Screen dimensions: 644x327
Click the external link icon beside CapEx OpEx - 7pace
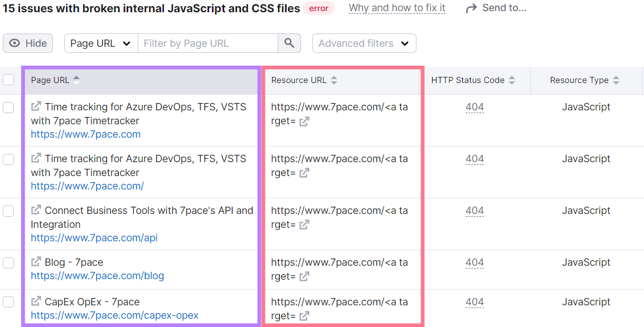[x=35, y=301]
